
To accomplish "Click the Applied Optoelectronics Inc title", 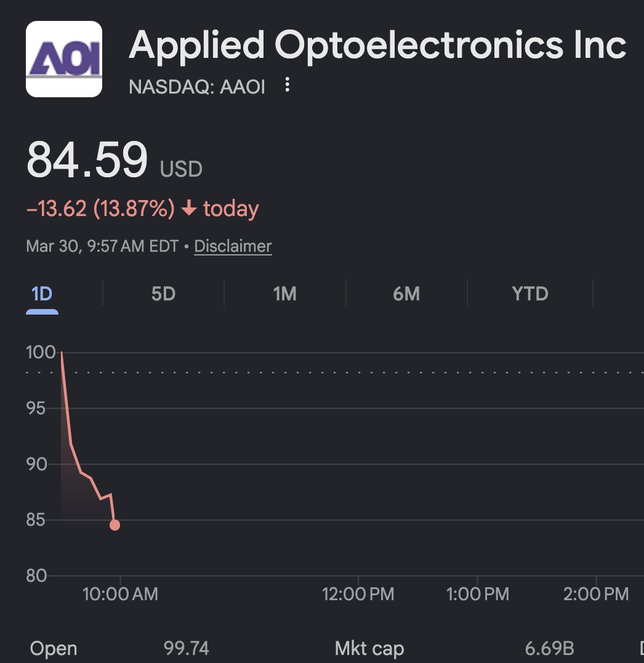I will click(377, 46).
